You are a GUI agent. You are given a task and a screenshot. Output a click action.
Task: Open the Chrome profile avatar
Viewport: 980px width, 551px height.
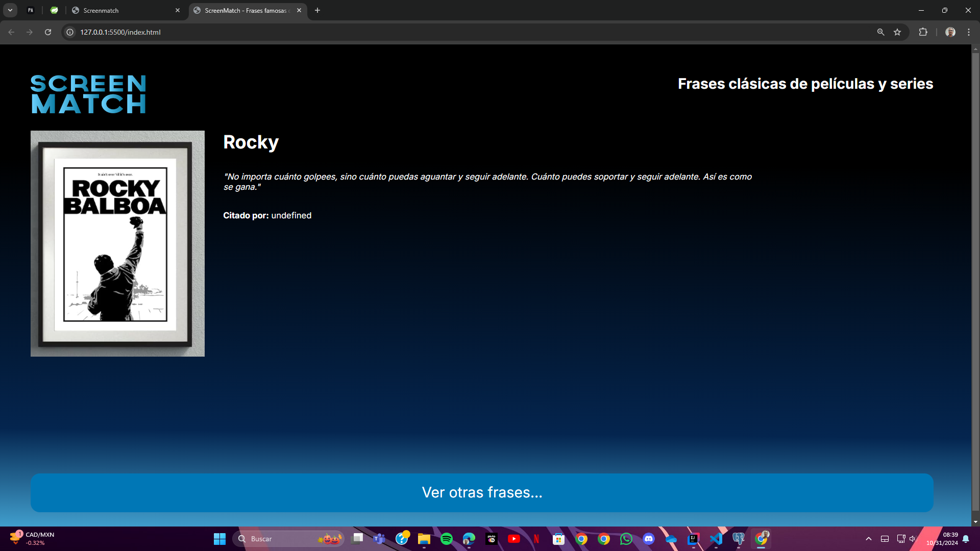[x=950, y=32]
